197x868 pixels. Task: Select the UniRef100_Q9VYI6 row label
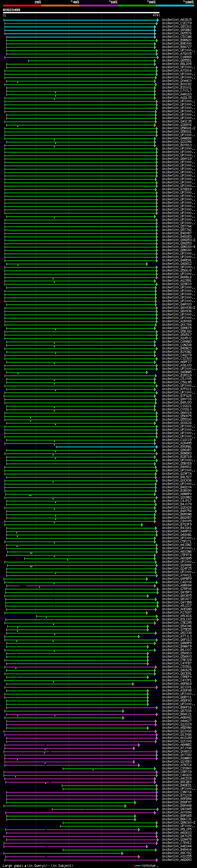[x=177, y=399]
